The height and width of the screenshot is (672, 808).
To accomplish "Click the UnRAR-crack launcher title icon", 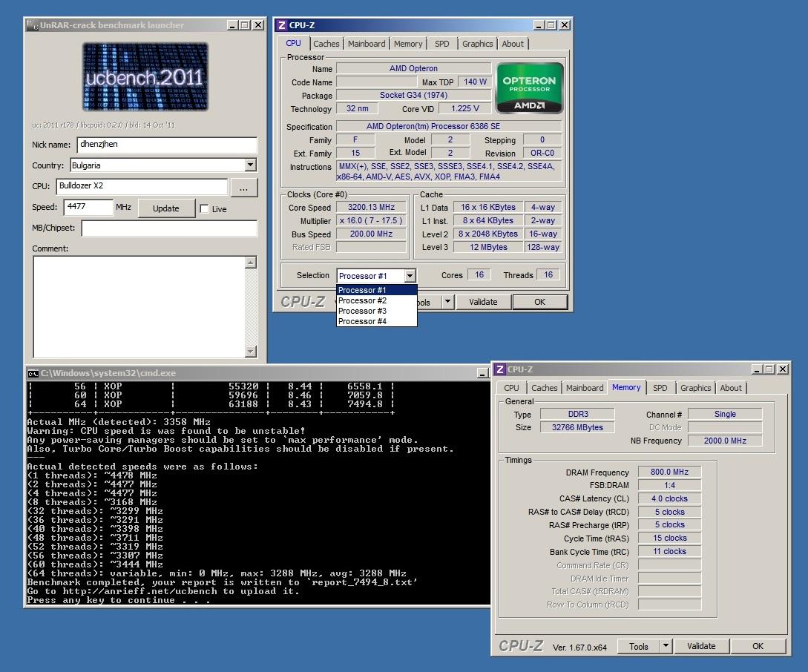I will pyautogui.click(x=32, y=25).
